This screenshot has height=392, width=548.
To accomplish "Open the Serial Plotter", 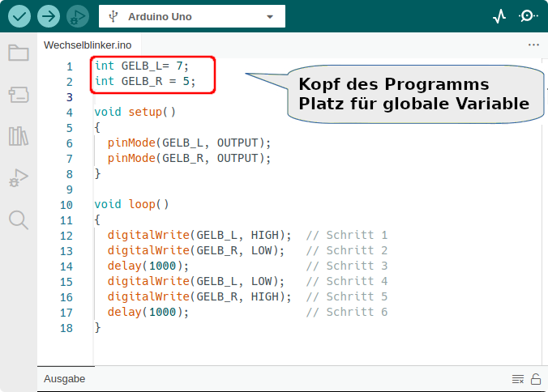I will (x=499, y=16).
